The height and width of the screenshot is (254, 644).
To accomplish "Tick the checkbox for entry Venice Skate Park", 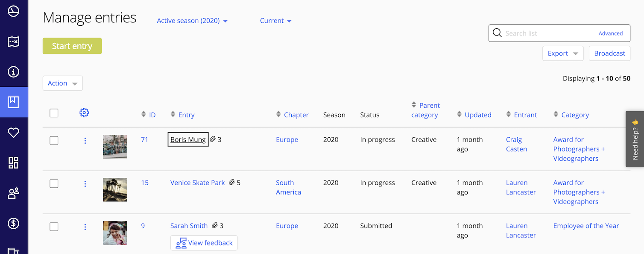I will pos(54,183).
